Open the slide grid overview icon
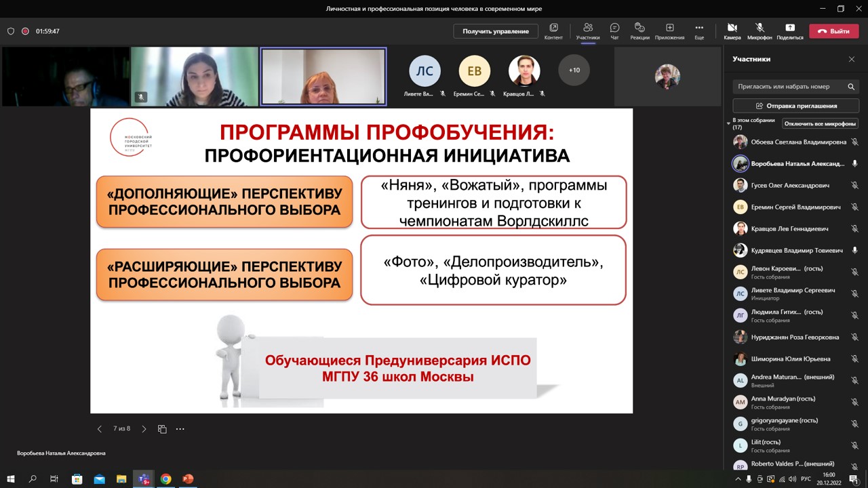 pos(161,428)
